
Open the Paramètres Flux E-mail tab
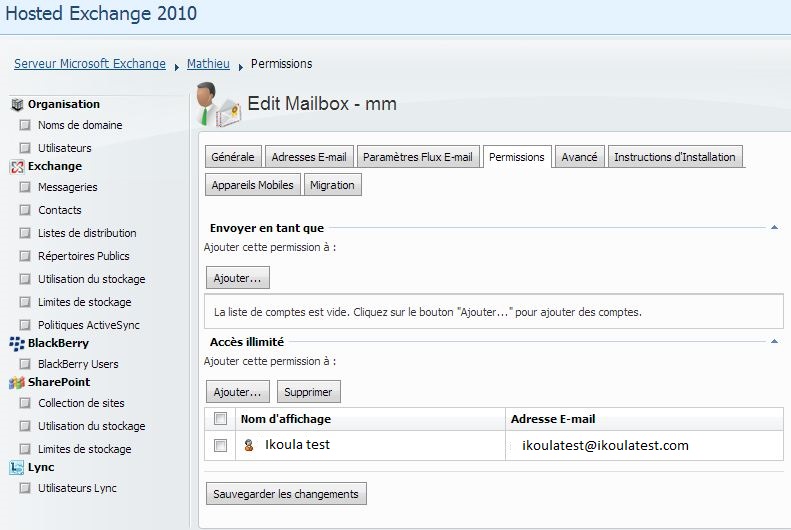click(x=418, y=157)
